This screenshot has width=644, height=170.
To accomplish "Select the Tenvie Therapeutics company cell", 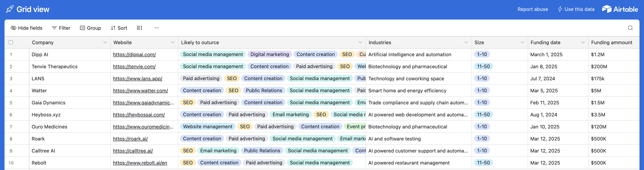I will (70, 67).
